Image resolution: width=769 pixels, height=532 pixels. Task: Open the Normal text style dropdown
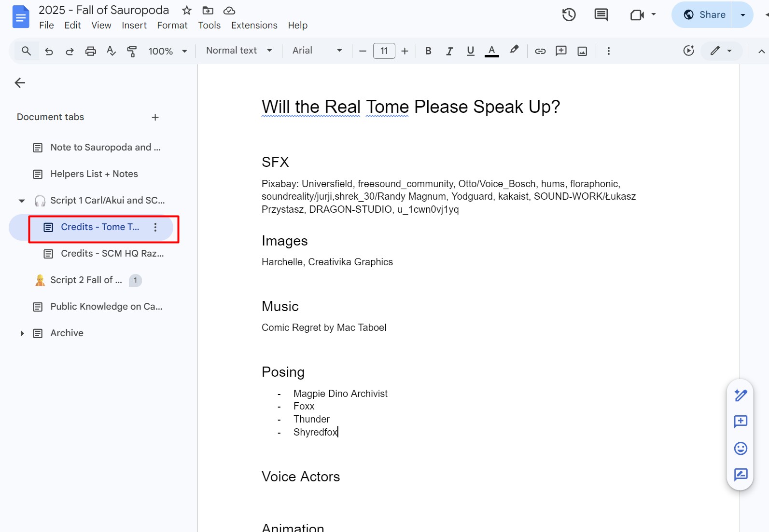pyautogui.click(x=238, y=51)
